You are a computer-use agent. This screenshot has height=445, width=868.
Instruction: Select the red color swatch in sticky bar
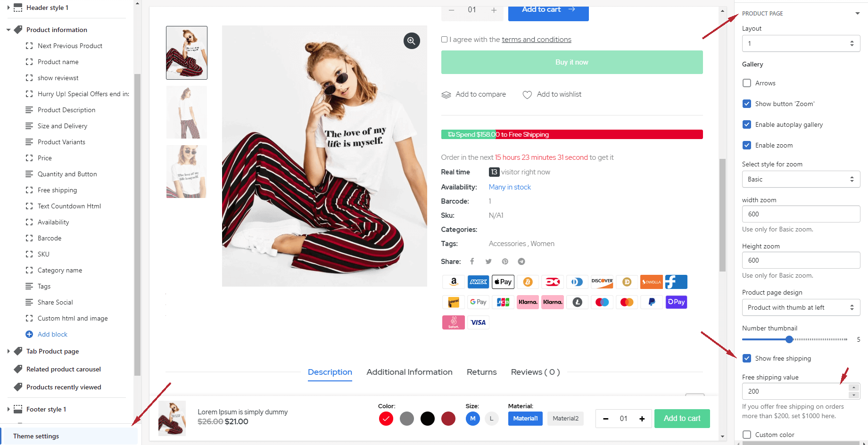(x=386, y=419)
